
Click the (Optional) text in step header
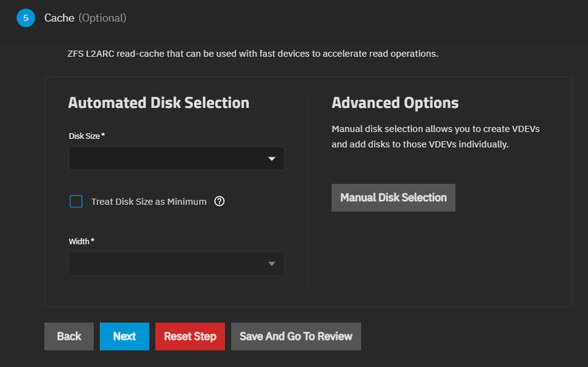click(102, 18)
